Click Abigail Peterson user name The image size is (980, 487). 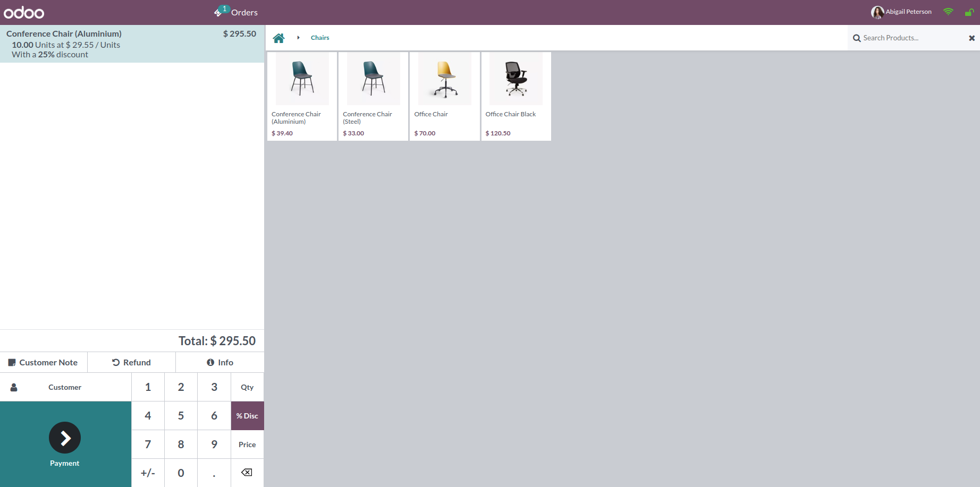click(908, 12)
